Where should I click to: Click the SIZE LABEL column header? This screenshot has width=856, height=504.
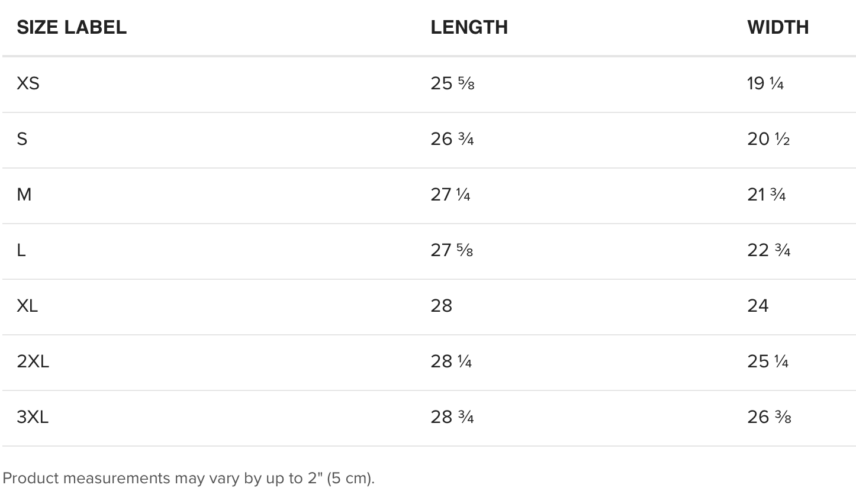coord(72,27)
